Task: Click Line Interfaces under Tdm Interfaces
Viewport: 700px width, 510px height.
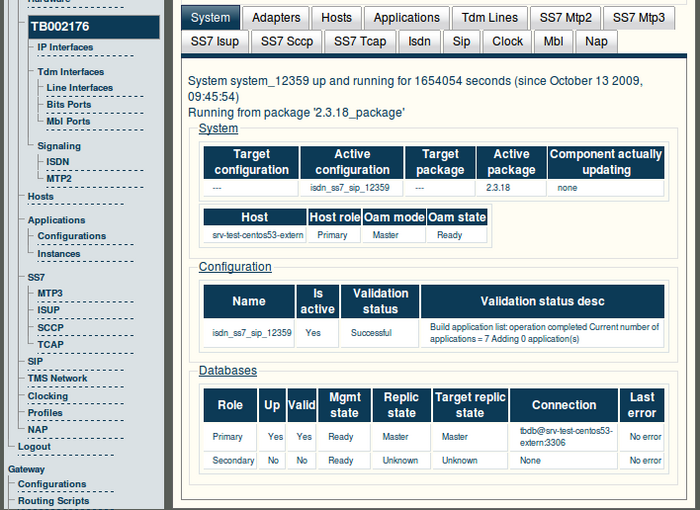Action: click(x=80, y=88)
